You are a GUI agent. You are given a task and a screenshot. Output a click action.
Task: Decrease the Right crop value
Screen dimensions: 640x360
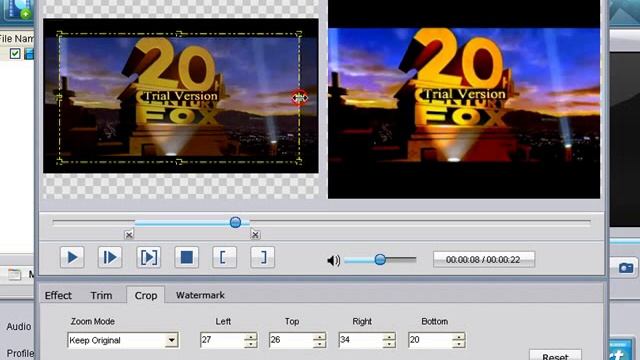[389, 344]
